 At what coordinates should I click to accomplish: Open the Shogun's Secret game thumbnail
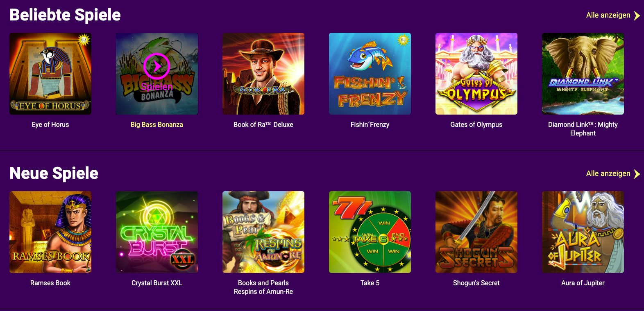[x=476, y=232]
